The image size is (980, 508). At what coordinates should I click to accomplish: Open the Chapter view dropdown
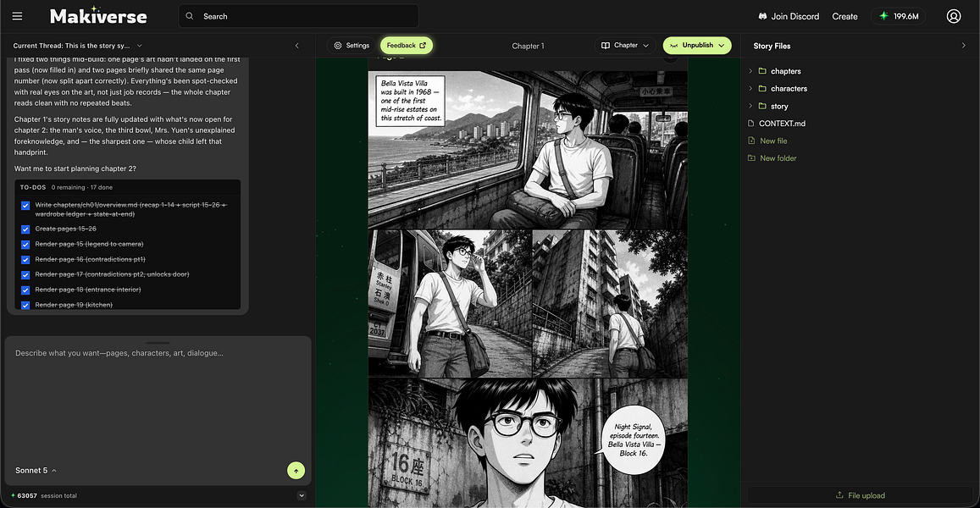coord(625,46)
